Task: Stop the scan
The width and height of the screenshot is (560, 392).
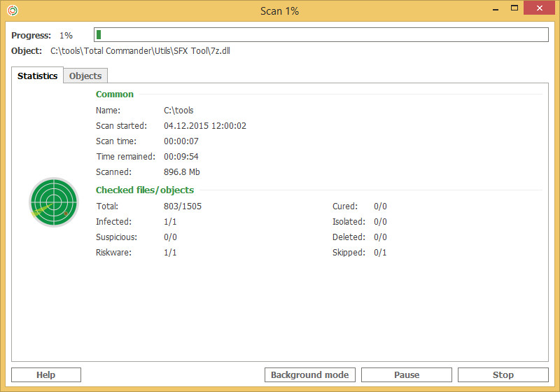Action: click(503, 375)
